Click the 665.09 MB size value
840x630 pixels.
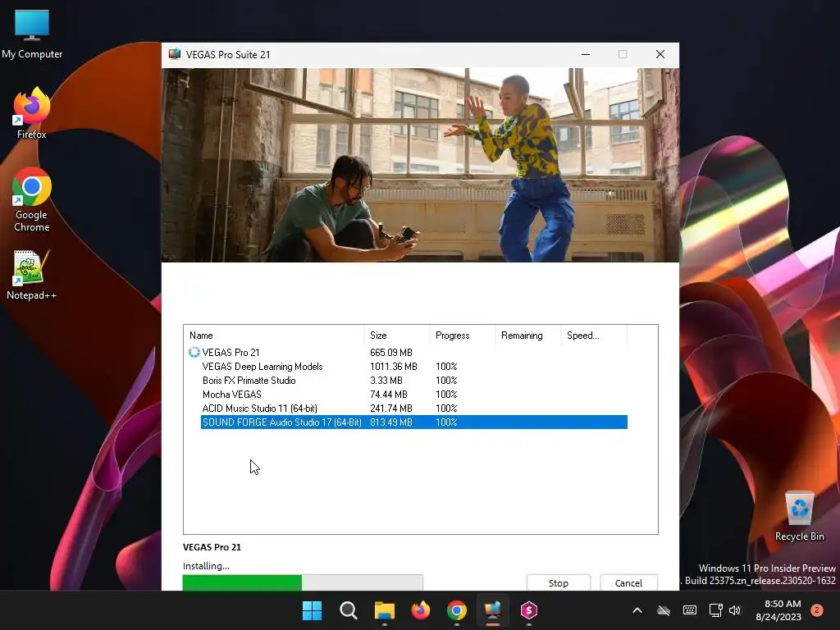pyautogui.click(x=391, y=353)
